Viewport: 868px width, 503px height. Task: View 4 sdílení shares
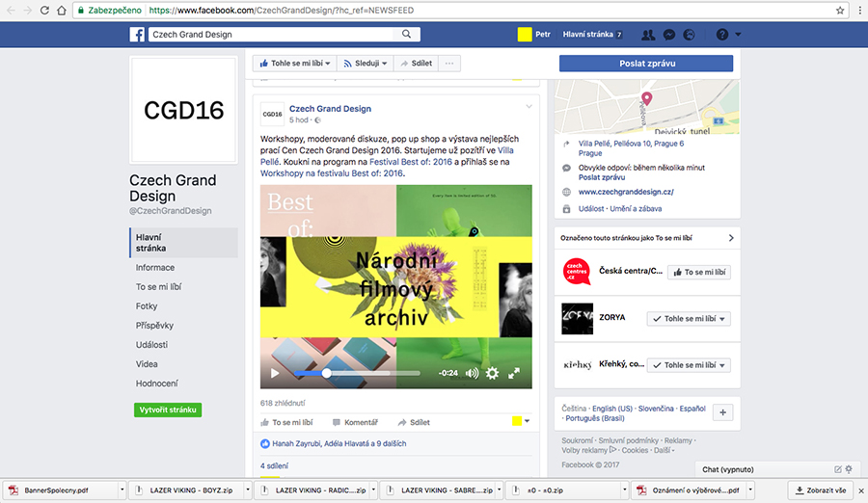pyautogui.click(x=274, y=466)
